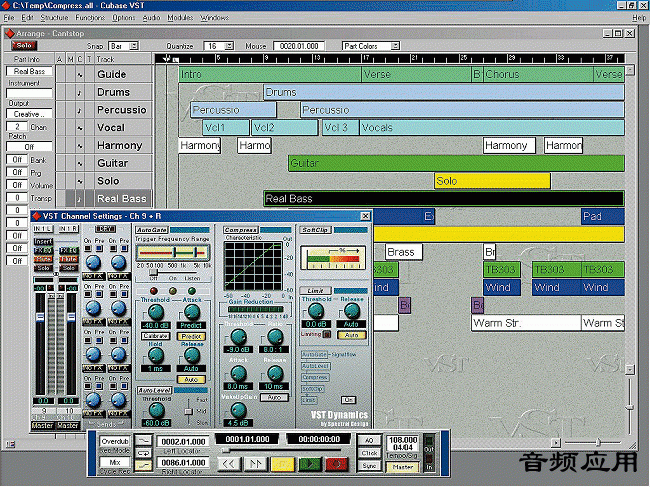The width and height of the screenshot is (650, 487).
Task: Click the yellow Auto button under Limit Release
Action: (352, 334)
